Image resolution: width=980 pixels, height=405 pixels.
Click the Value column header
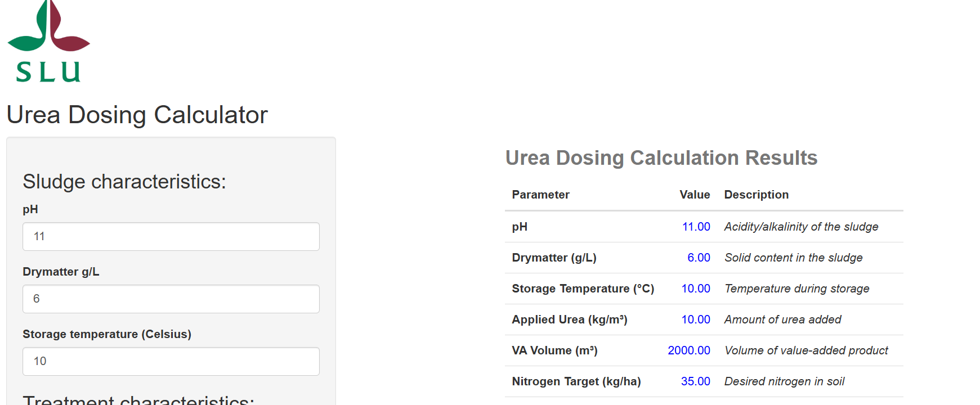[x=695, y=195]
